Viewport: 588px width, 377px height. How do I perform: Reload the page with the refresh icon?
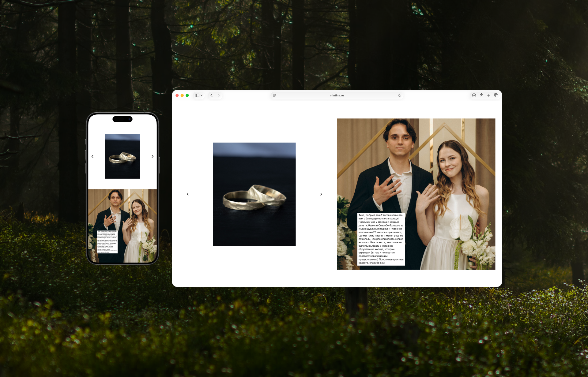[x=399, y=95]
